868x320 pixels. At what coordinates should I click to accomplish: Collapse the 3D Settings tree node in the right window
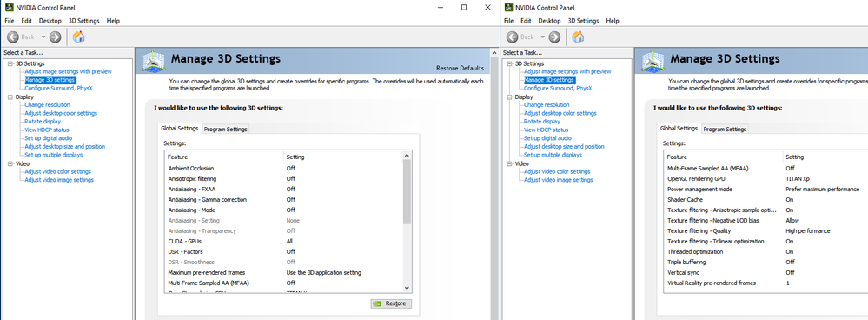(509, 63)
